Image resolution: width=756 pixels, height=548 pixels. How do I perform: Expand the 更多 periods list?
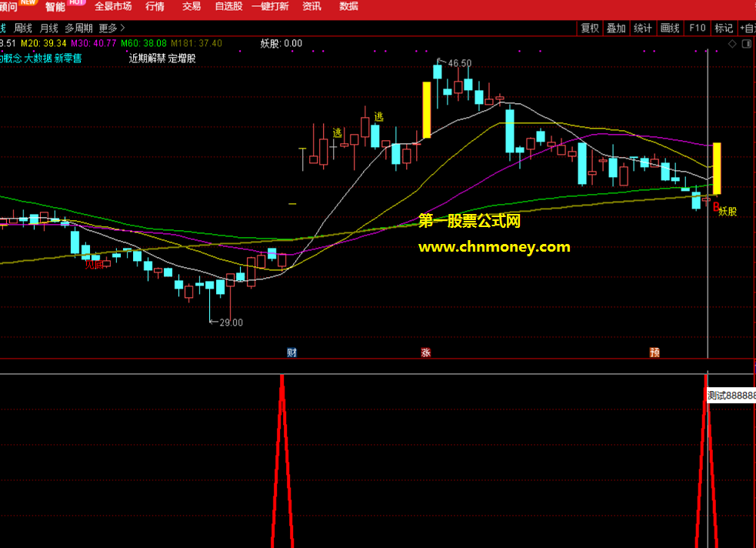click(x=112, y=28)
